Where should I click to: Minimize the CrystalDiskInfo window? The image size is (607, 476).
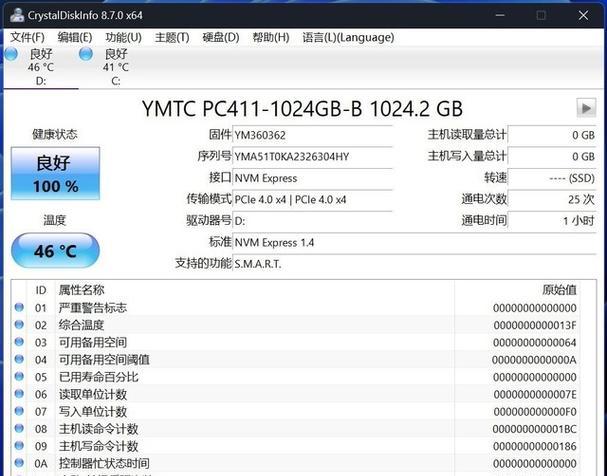pos(500,15)
